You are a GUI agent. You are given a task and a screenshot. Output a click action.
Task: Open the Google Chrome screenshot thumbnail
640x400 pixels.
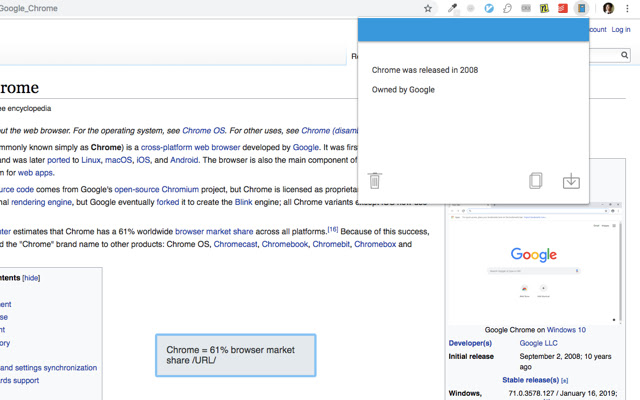click(535, 263)
